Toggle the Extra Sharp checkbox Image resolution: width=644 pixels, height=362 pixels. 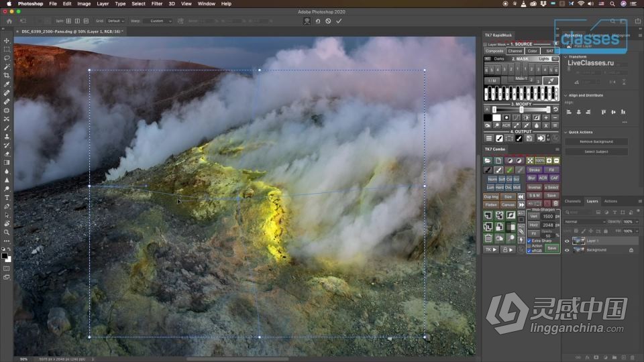coord(529,241)
